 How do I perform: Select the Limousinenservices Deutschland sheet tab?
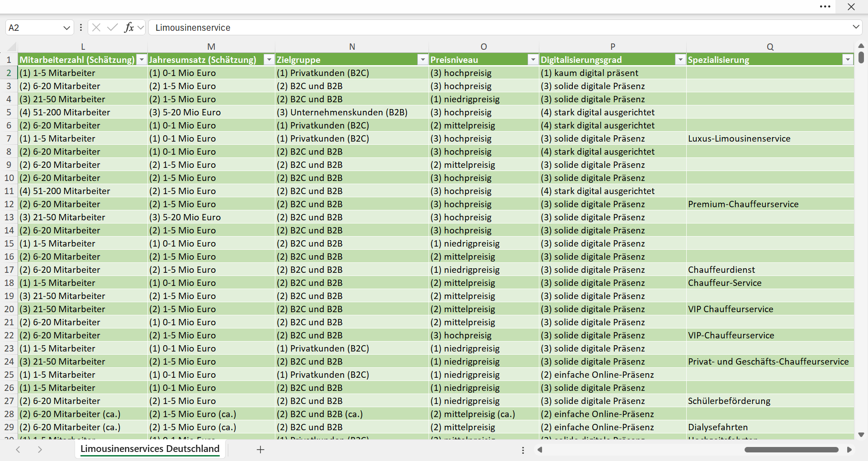(x=150, y=449)
